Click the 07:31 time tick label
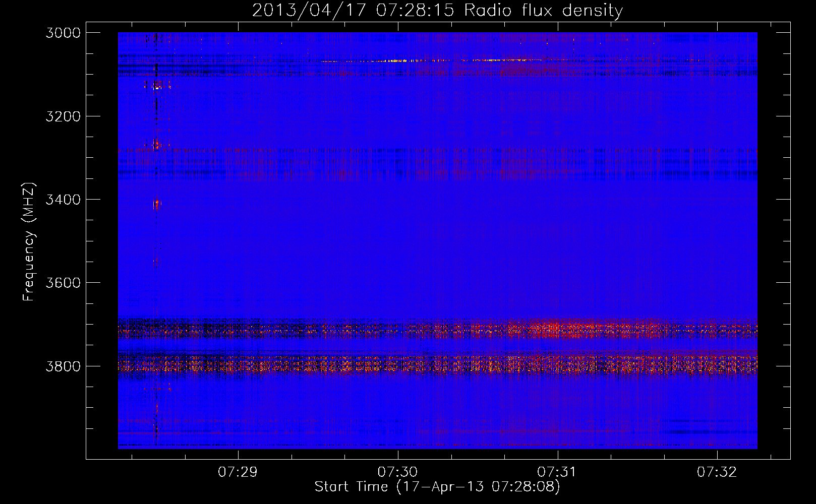Image resolution: width=816 pixels, height=504 pixels. [x=557, y=472]
